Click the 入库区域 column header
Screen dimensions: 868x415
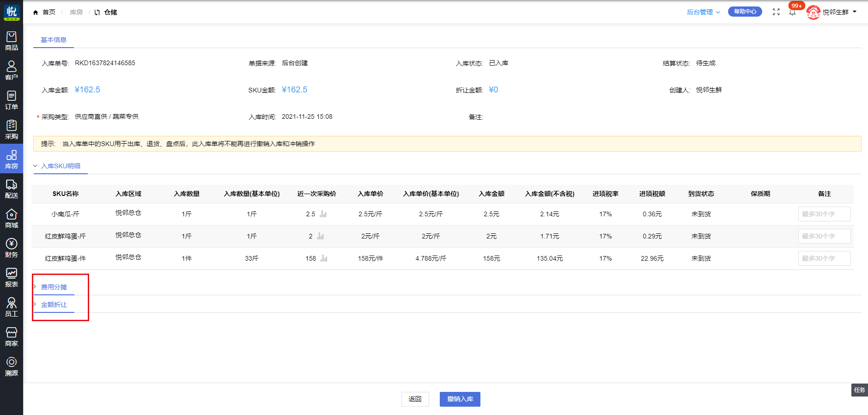(x=128, y=194)
